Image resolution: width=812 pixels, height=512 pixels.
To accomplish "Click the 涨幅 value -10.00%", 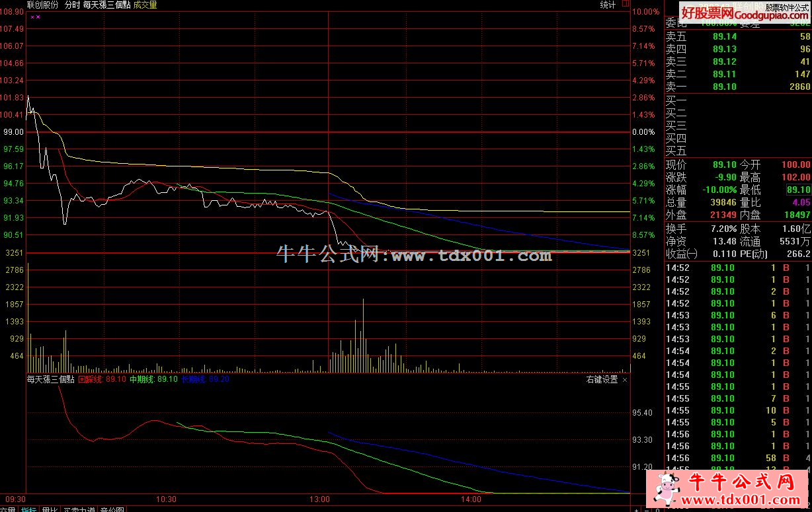I will click(x=720, y=190).
